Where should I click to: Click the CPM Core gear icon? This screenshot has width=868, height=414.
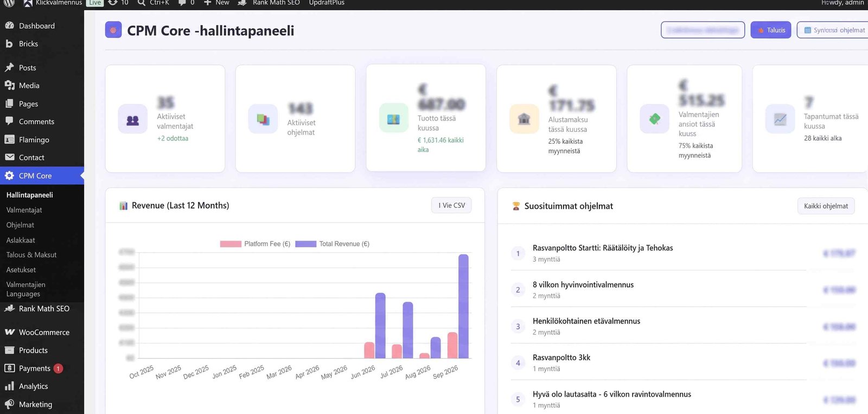point(9,175)
